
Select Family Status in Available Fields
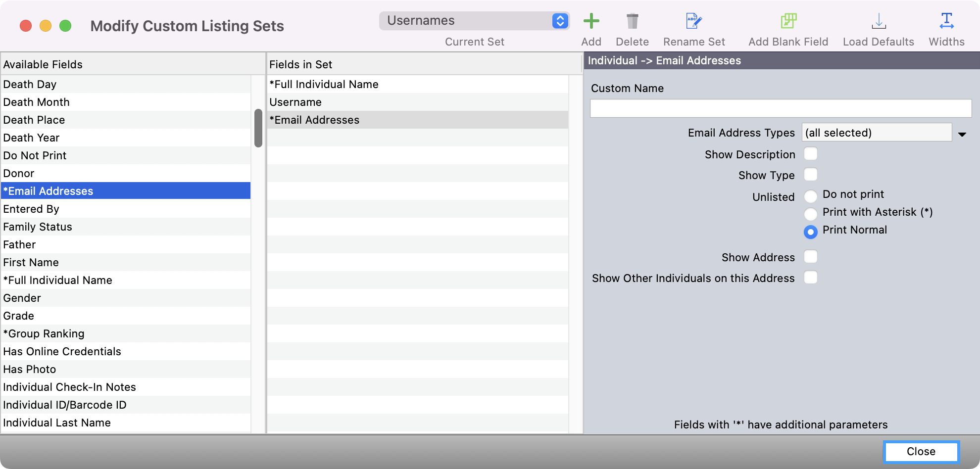[x=38, y=227]
